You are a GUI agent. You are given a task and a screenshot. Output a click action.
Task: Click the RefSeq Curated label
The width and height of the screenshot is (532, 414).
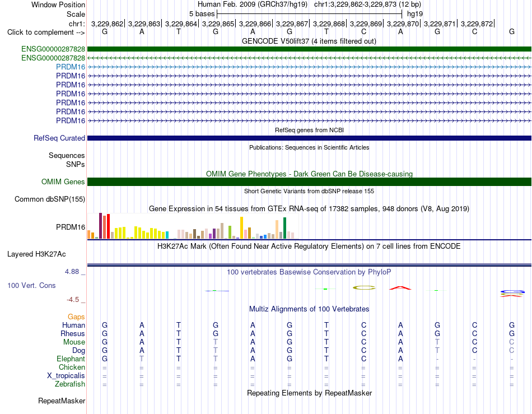[x=59, y=138]
